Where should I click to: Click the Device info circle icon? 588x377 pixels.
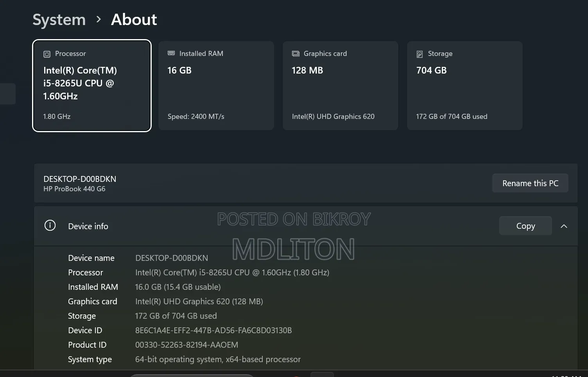tap(50, 226)
